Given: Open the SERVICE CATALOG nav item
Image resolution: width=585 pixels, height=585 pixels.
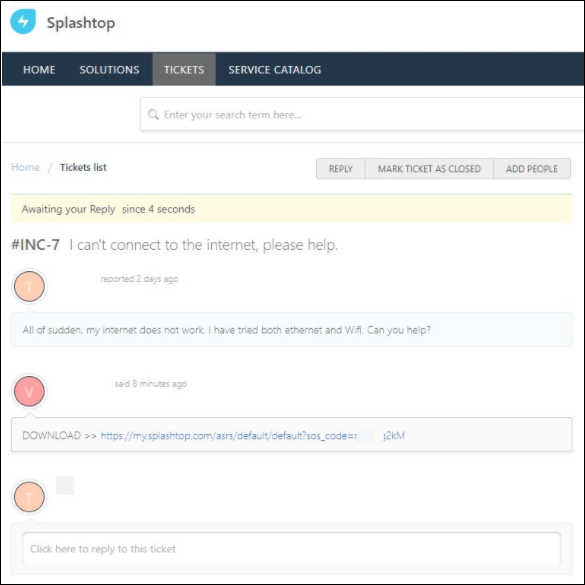Looking at the screenshot, I should [275, 70].
